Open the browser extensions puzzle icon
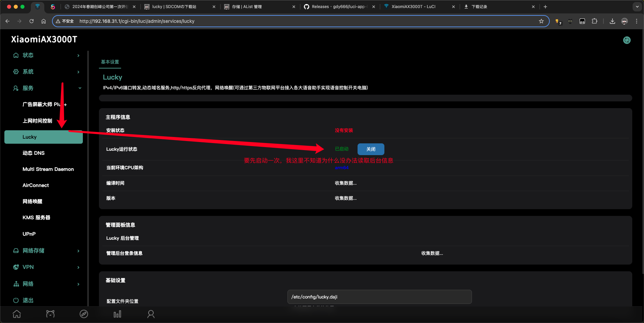The height and width of the screenshot is (323, 644). (x=594, y=21)
